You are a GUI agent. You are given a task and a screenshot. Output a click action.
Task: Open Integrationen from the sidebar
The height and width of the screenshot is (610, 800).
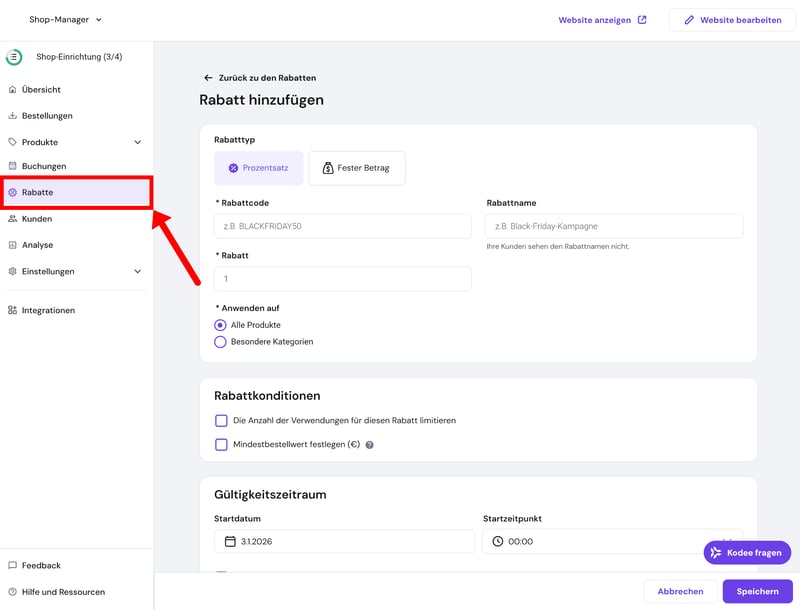[x=48, y=310]
